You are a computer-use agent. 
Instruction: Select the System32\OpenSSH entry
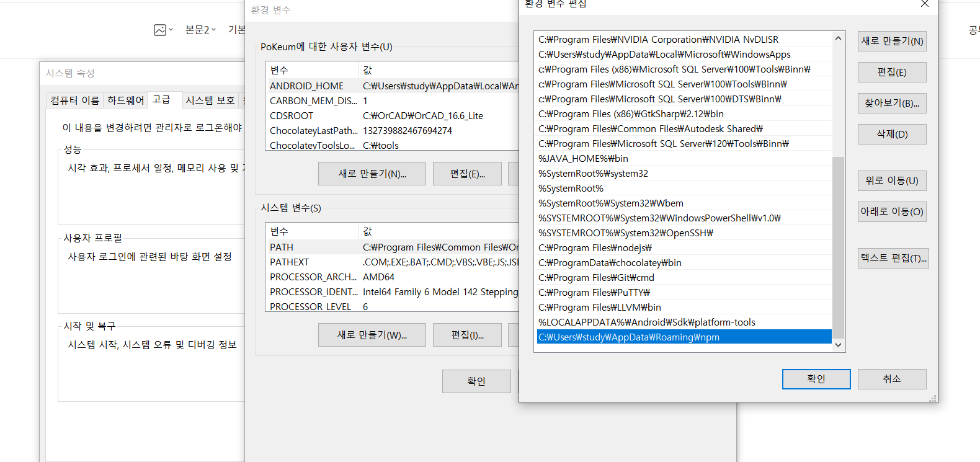point(684,233)
